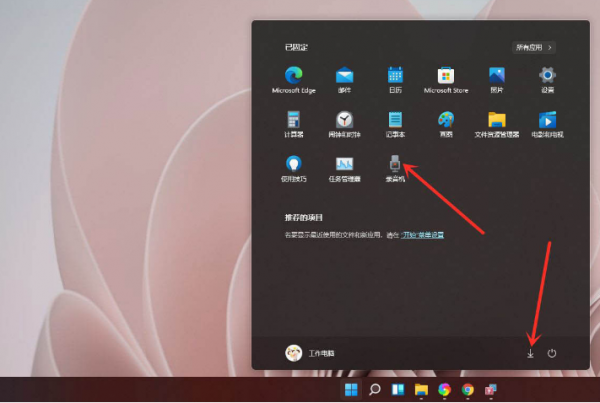600x403 pixels.
Task: Click the Windows Start button on taskbar
Action: coord(351,390)
